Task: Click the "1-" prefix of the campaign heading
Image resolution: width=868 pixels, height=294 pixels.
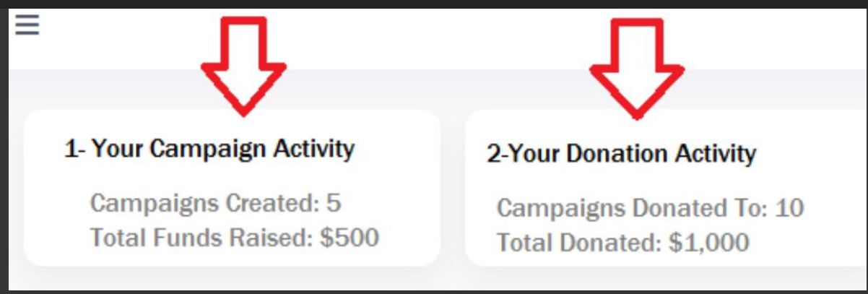Action: pos(74,150)
